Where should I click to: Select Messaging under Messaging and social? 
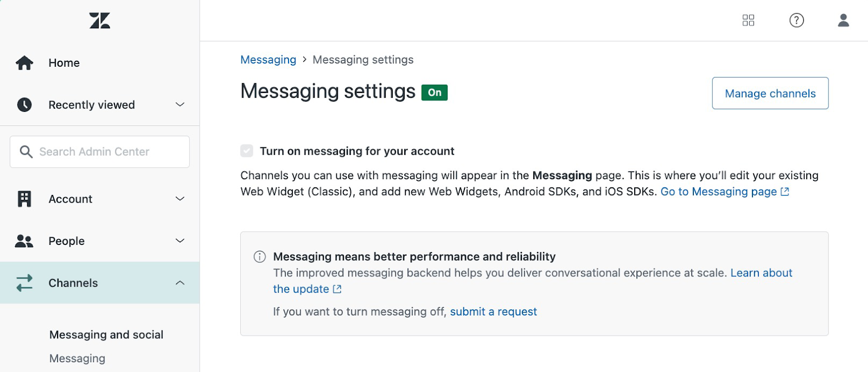[x=77, y=358]
